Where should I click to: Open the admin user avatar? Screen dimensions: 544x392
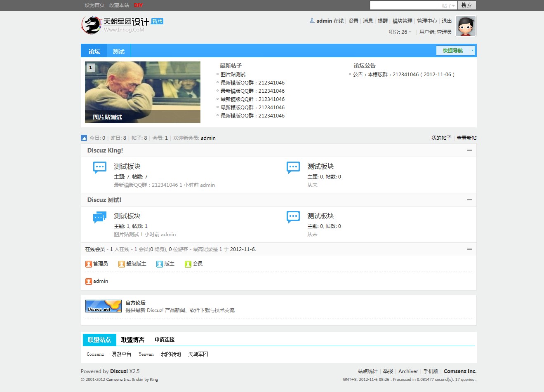click(x=466, y=26)
